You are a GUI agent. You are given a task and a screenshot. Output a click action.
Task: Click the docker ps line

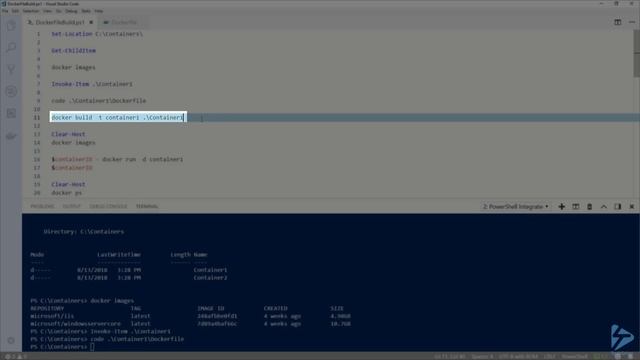[67, 193]
